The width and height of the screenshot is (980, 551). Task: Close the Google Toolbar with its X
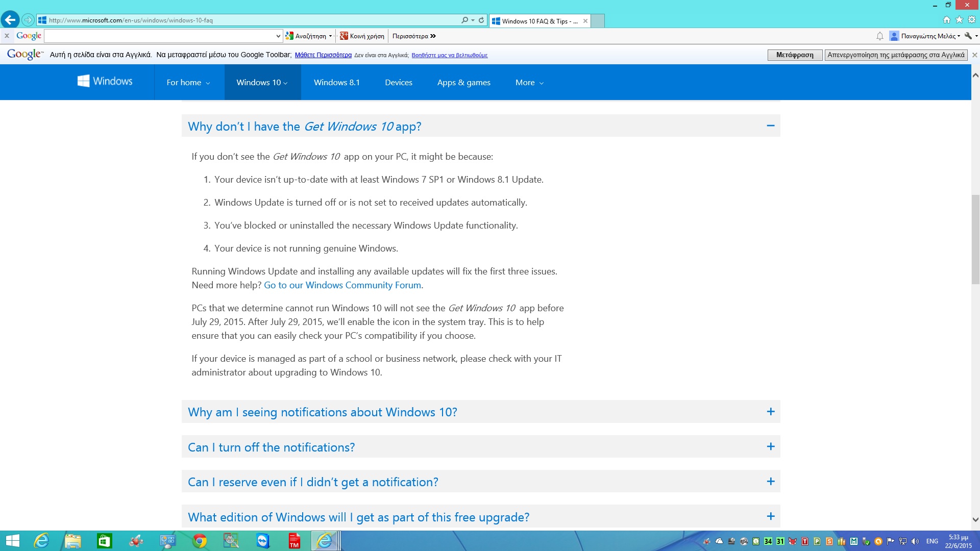[7, 36]
